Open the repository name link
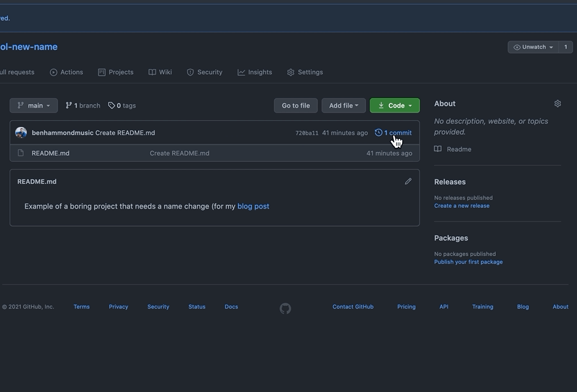 (29, 47)
